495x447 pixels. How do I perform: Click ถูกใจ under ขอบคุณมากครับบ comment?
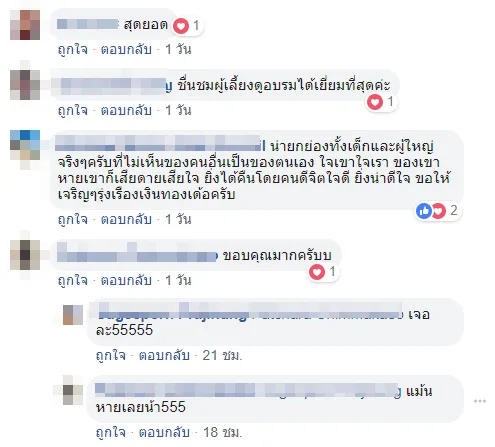tap(73, 280)
